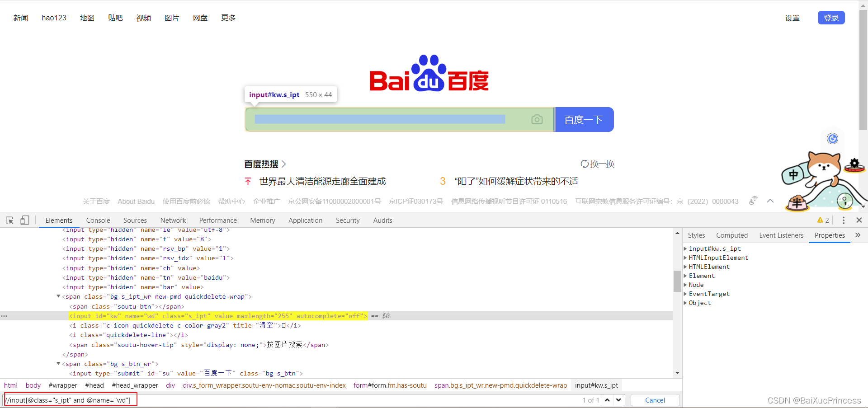Click the About Baidu footer link

click(x=136, y=201)
